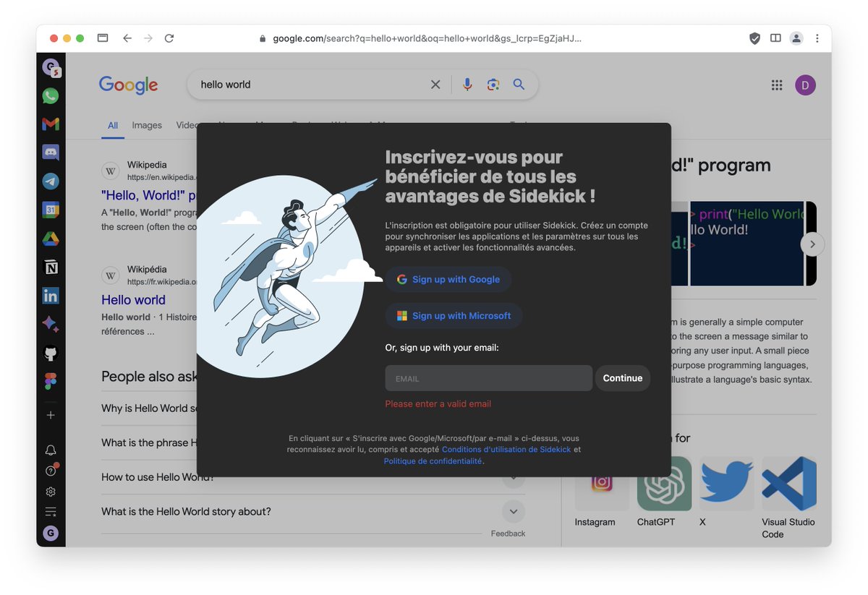Open the sidebar sessions list icon
The image size is (868, 595).
[50, 512]
